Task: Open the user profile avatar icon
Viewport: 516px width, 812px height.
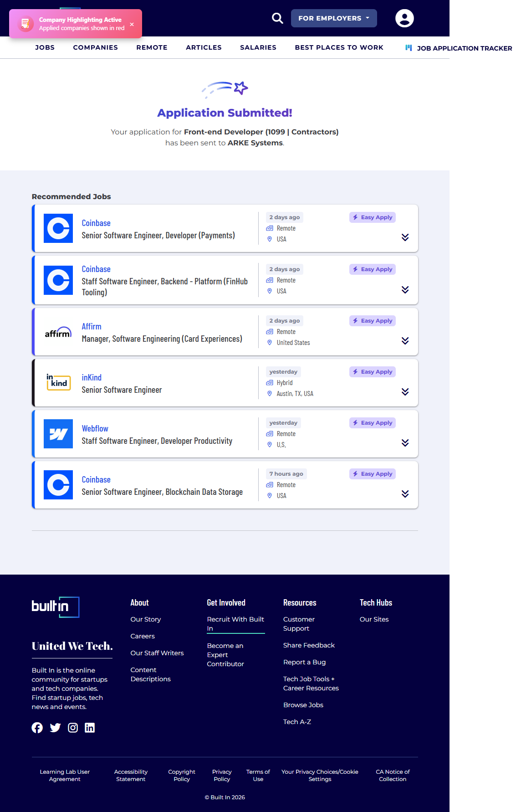Action: pyautogui.click(x=404, y=18)
